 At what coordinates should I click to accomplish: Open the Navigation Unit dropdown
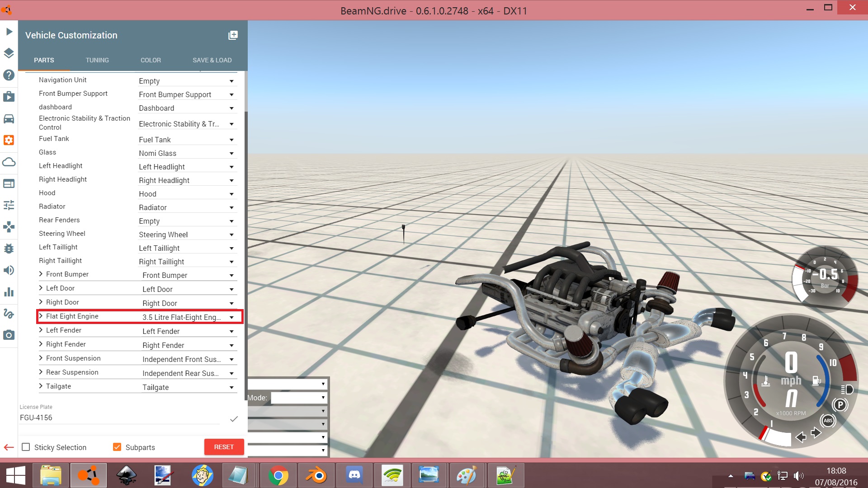[188, 81]
